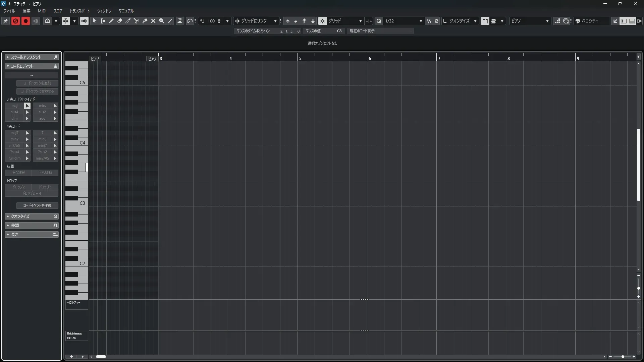Toggle the Solo Editor button

coord(15,21)
